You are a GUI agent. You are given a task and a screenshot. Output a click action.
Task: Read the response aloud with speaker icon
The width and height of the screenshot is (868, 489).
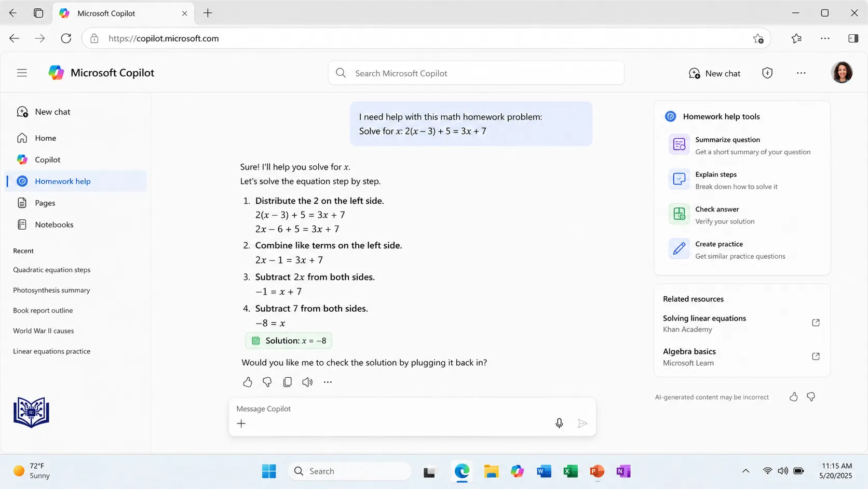[x=307, y=382]
